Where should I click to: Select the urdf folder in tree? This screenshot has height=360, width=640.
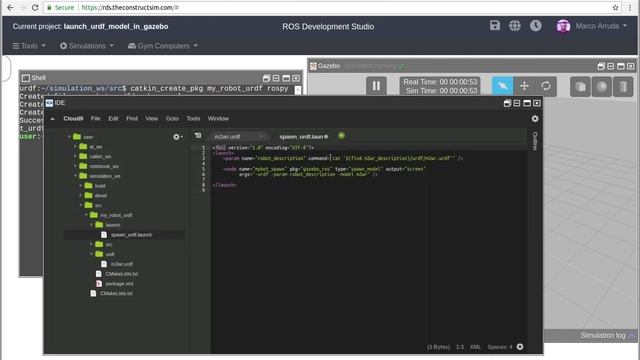(x=110, y=254)
